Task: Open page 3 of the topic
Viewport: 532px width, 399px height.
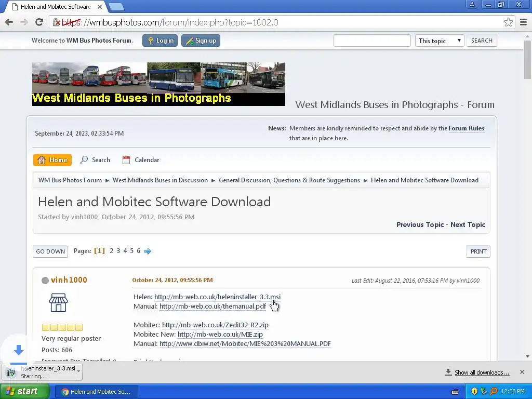Action: click(118, 251)
